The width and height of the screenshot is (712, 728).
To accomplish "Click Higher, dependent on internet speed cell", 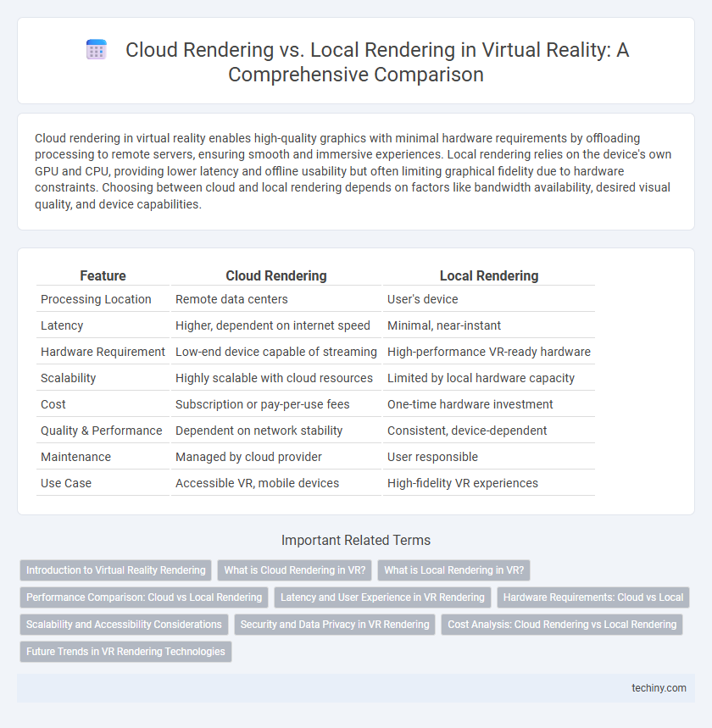I will (x=275, y=325).
